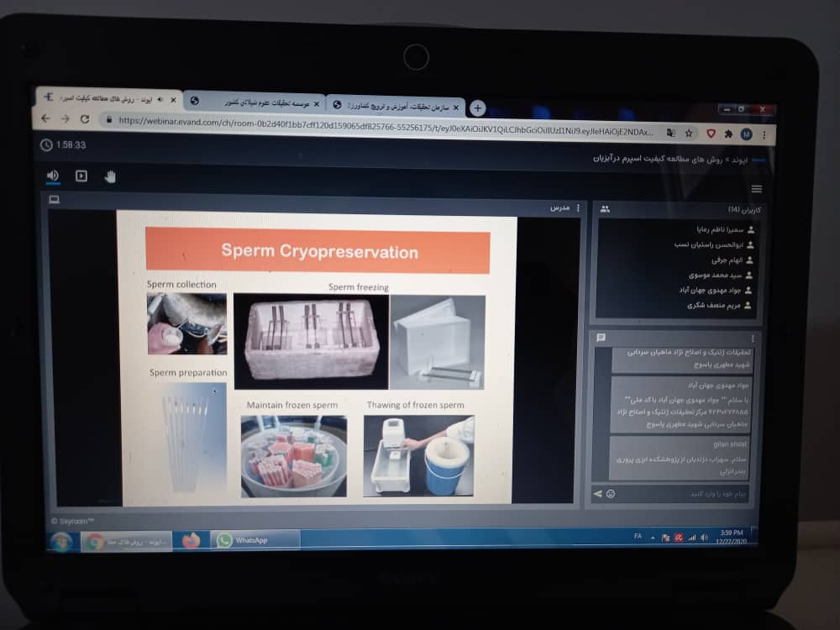Reload the webinar page

[x=84, y=119]
